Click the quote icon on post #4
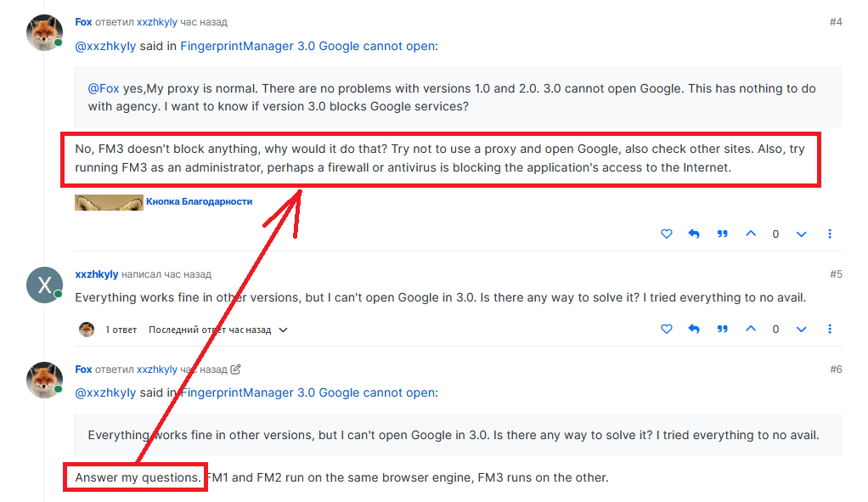 click(723, 234)
